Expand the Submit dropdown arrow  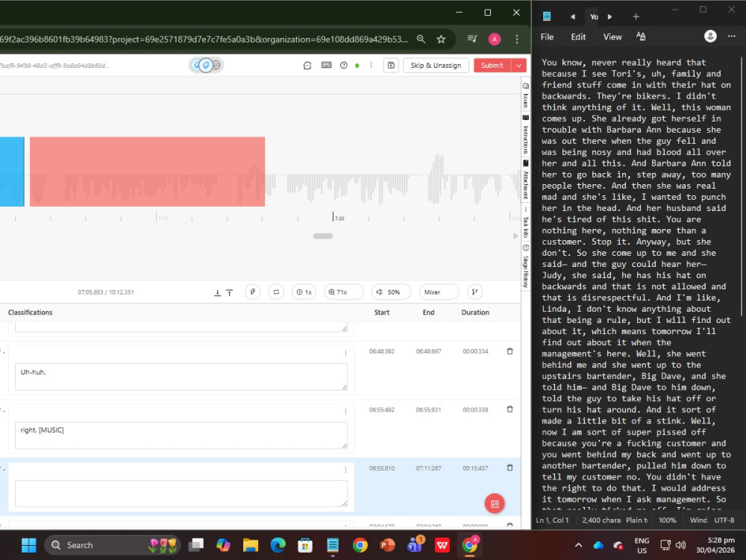click(x=518, y=65)
